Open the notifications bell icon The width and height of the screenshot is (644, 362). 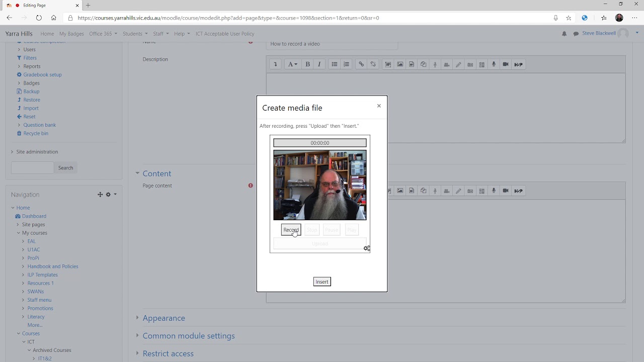(x=564, y=34)
